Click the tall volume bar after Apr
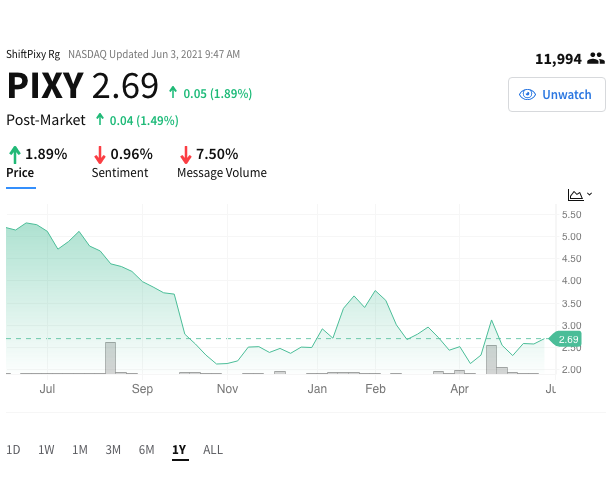Image resolution: width=615 pixels, height=499 pixels. point(491,359)
